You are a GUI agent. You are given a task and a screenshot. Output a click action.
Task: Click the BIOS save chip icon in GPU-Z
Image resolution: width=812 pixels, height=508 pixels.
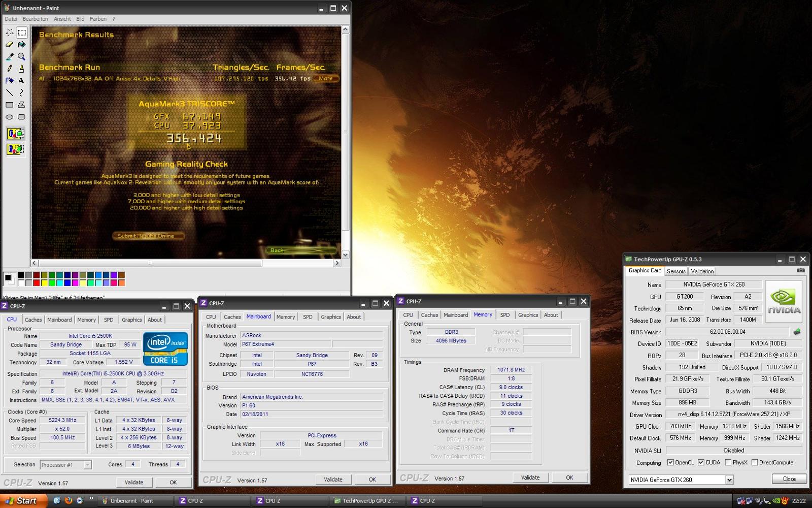click(x=797, y=332)
